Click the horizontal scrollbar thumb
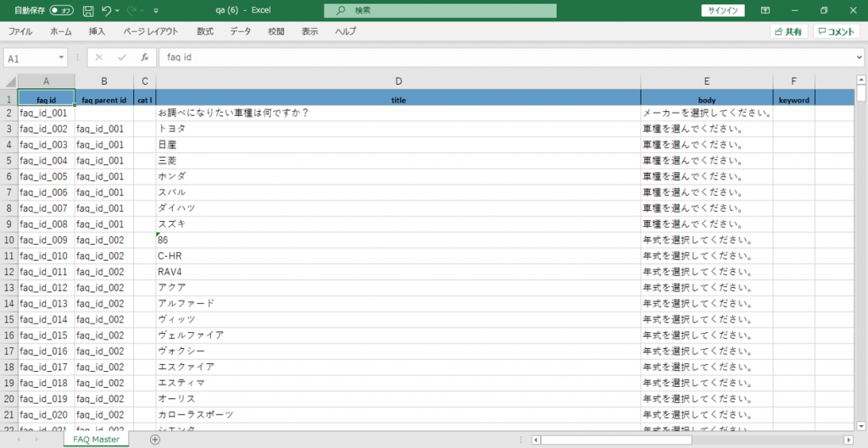The image size is (868, 448). point(616,440)
